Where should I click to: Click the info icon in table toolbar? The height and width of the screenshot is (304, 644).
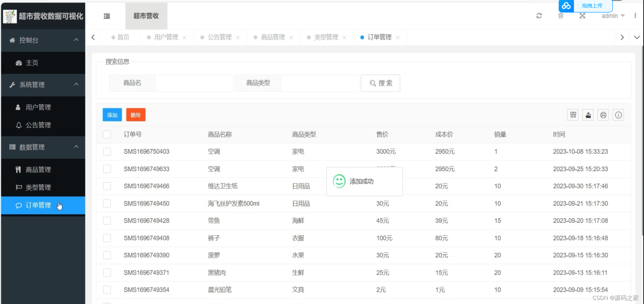pos(618,115)
